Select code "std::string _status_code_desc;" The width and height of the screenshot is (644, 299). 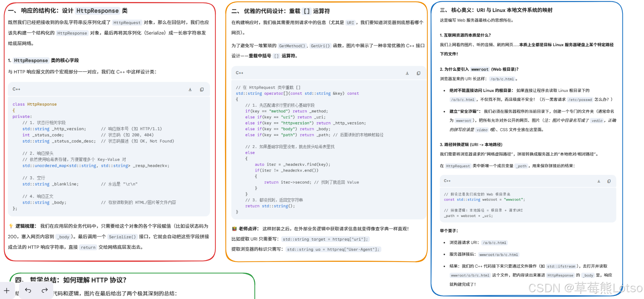click(x=59, y=141)
